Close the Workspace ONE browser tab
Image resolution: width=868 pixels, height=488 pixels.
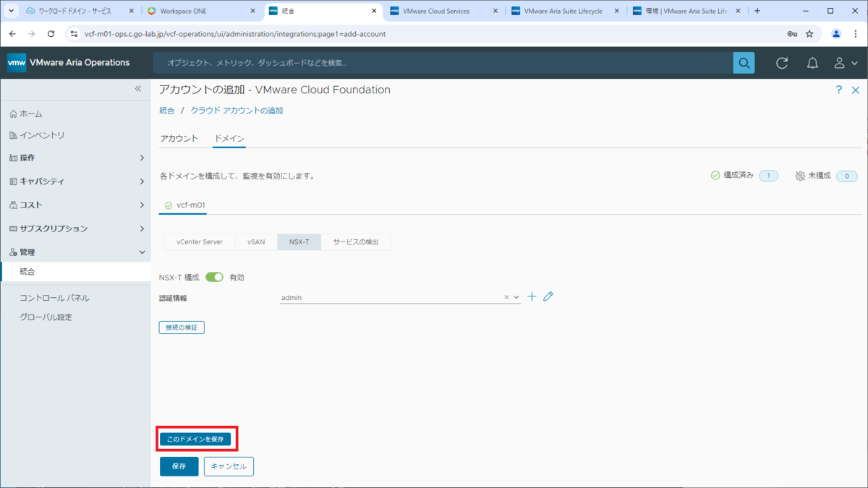(x=253, y=11)
